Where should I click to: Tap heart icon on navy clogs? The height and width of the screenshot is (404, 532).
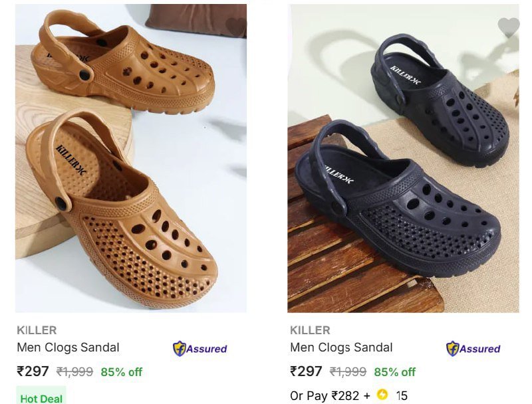tap(508, 27)
